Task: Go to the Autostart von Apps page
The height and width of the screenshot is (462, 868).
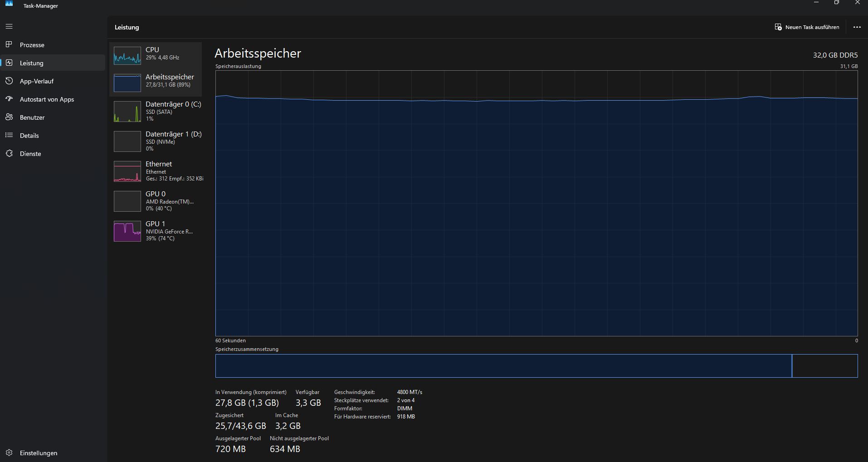Action: [x=53, y=99]
